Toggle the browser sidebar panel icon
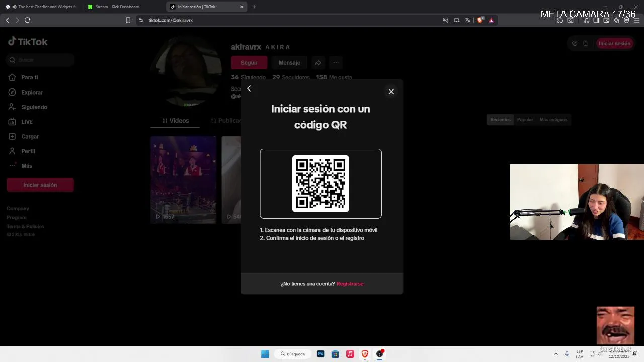Image resolution: width=644 pixels, height=362 pixels. (x=596, y=20)
